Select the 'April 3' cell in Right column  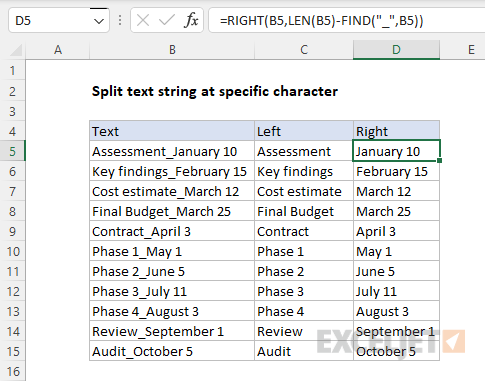click(396, 231)
